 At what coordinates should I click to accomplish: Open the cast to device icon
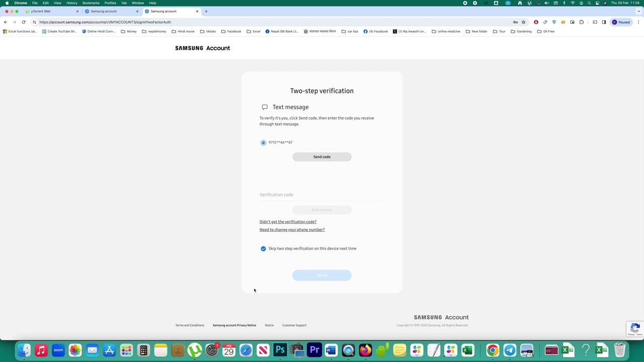595,22
